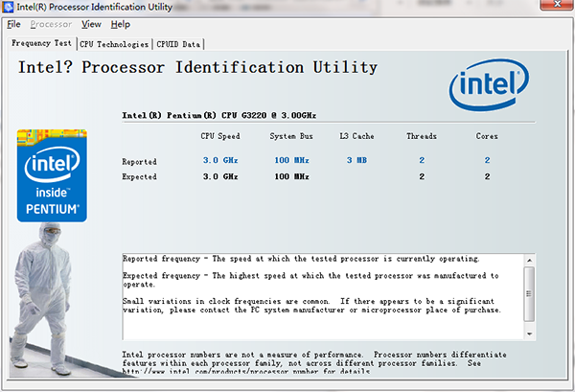
Task: Click the 'Reported frequency' explanation line
Action: click(x=301, y=259)
